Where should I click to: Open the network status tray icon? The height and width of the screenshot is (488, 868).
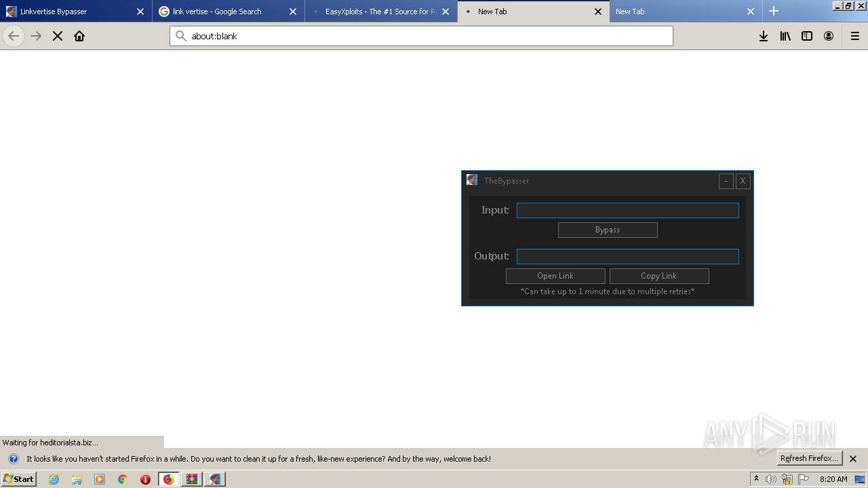pyautogui.click(x=787, y=479)
